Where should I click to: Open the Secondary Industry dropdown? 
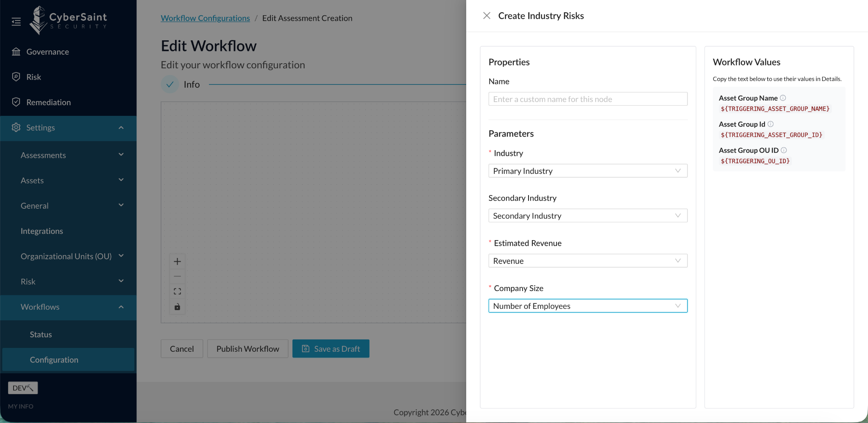(588, 216)
